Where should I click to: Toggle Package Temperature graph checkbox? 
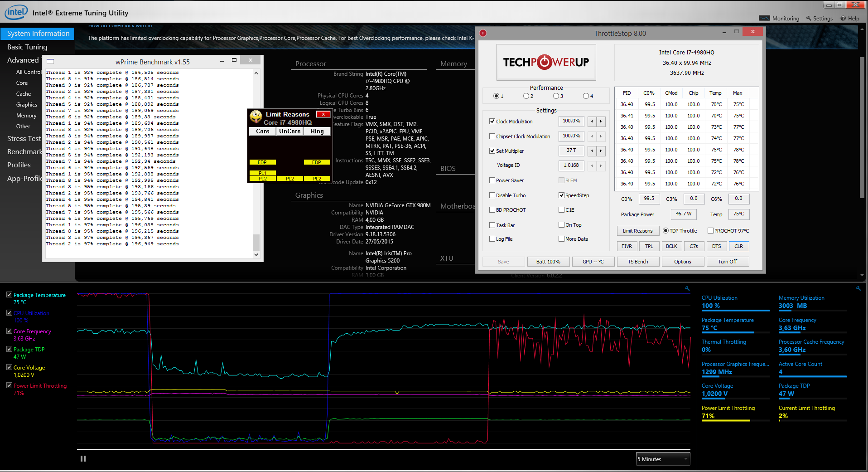click(x=9, y=295)
